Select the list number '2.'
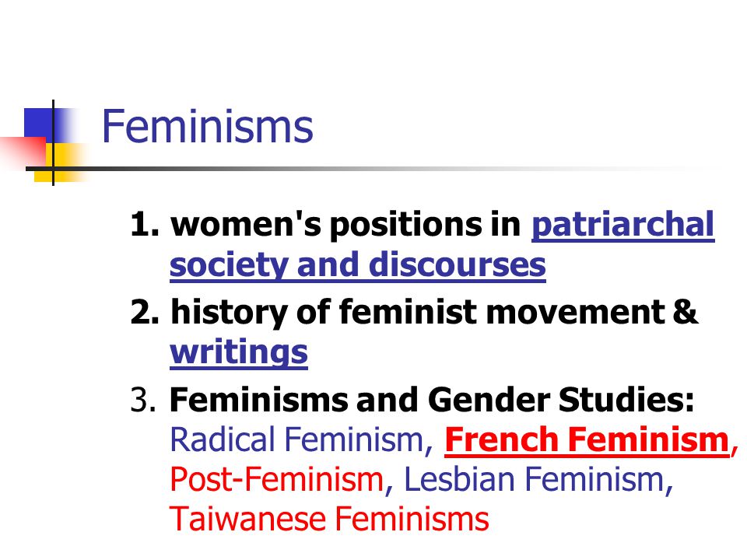Image resolution: width=747 pixels, height=560 pixels. tap(145, 313)
